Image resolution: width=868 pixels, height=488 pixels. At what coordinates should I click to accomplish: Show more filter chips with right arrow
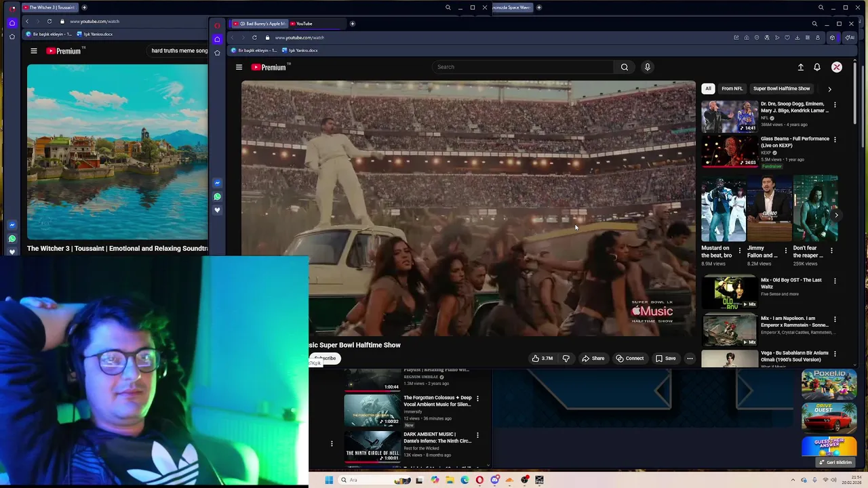coord(829,89)
